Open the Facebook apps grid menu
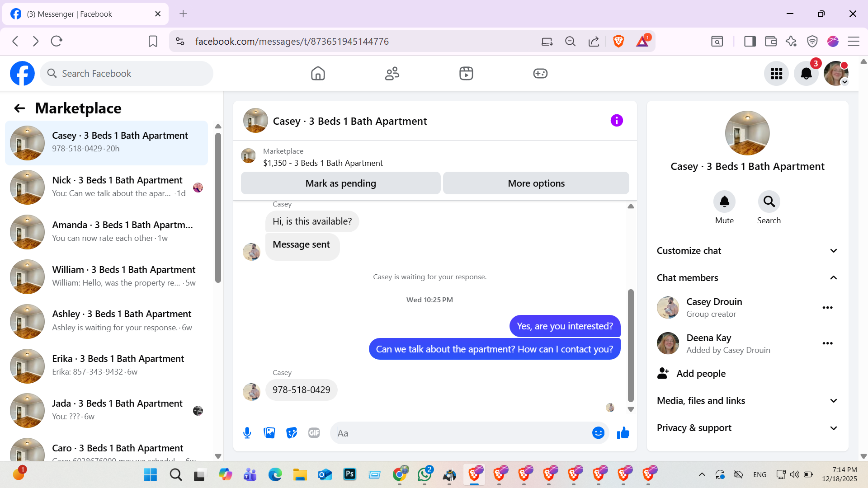The image size is (868, 488). click(x=776, y=73)
